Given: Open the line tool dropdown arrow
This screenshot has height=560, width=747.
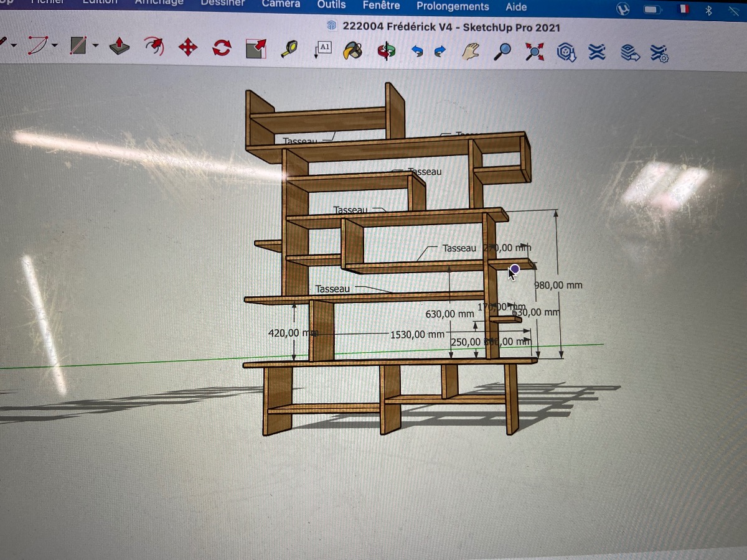Looking at the screenshot, I should point(14,45).
